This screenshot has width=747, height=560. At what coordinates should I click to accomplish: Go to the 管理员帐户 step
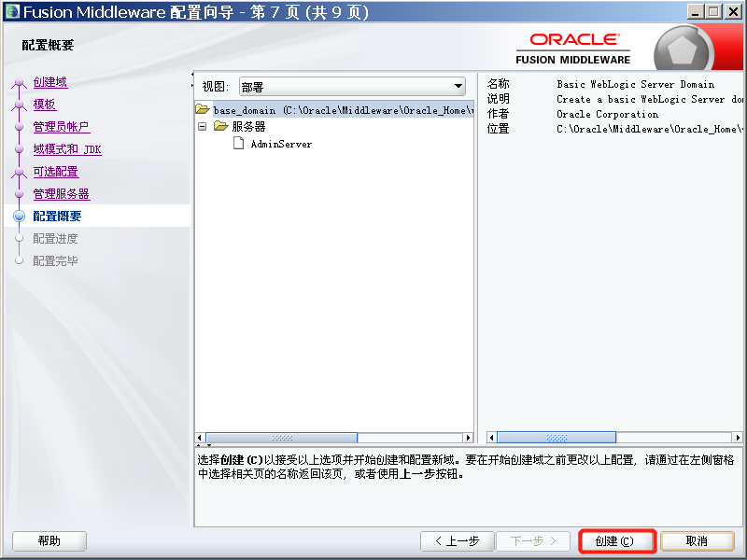61,127
